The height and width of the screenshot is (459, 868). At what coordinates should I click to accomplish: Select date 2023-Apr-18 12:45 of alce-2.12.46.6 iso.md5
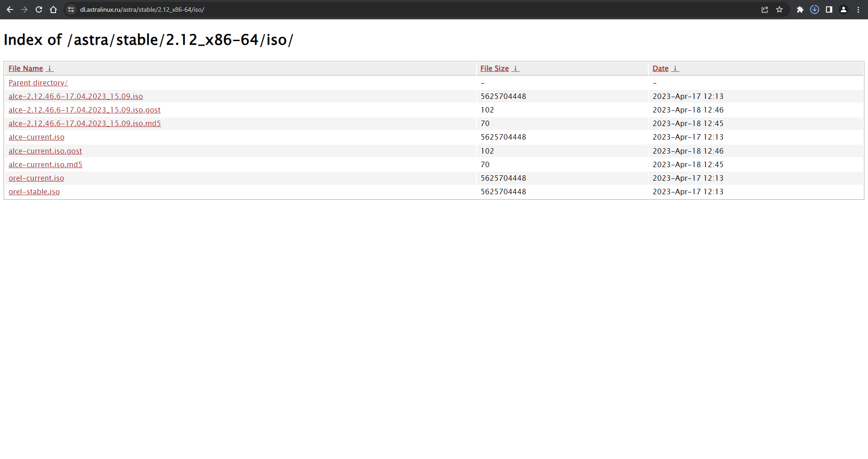(688, 123)
